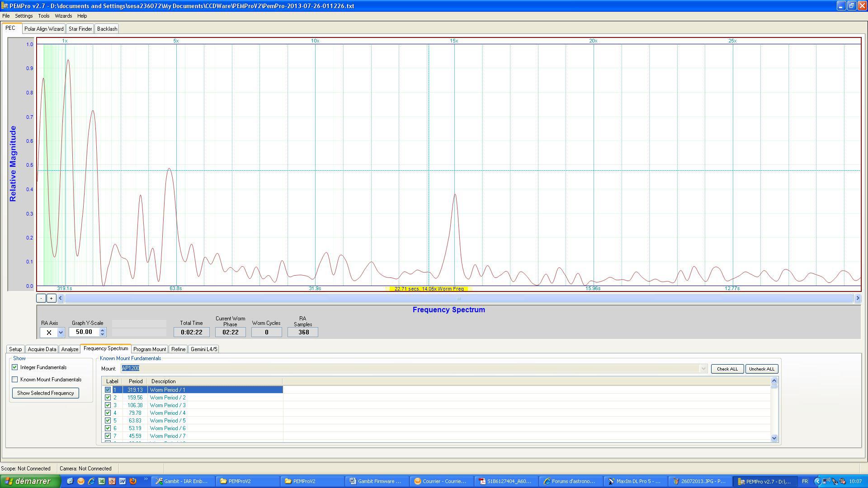
Task: Launch Firefox from the quick launch bar
Action: pyautogui.click(x=133, y=481)
